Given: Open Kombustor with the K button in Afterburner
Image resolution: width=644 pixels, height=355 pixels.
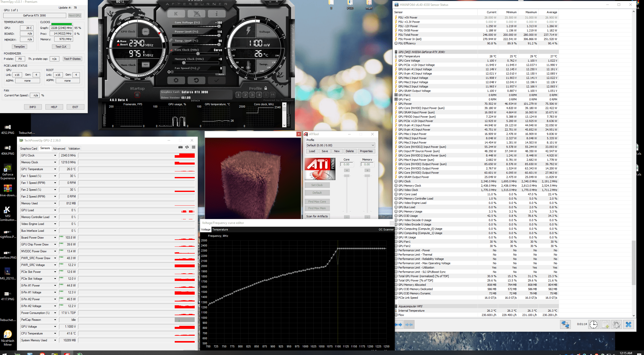Looking at the screenshot, I should 176,14.
